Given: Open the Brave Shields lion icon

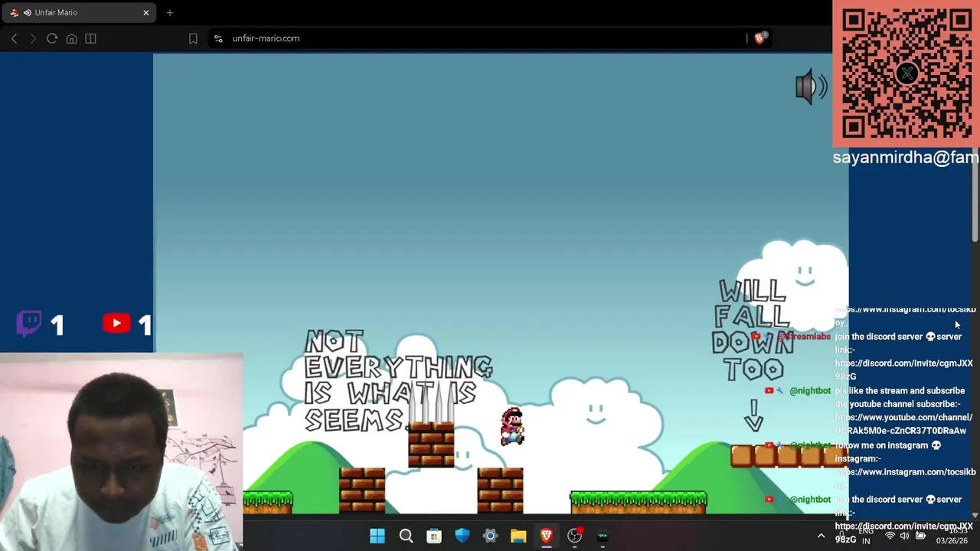Looking at the screenshot, I should tap(759, 38).
